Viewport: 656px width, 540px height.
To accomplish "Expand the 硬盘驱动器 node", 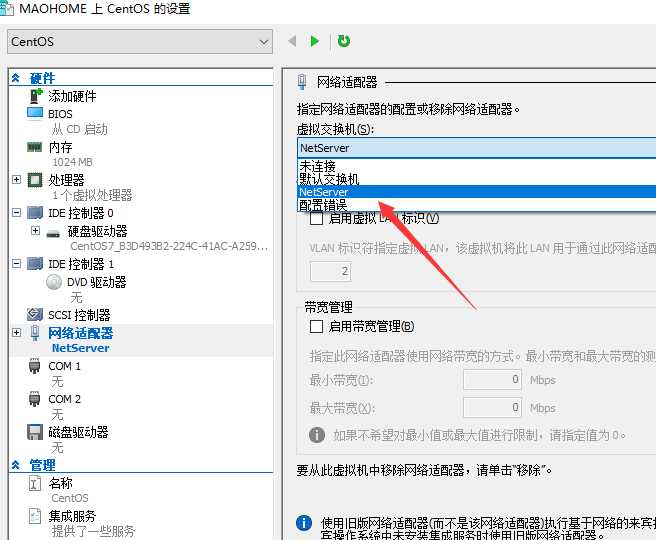I will click(x=36, y=230).
